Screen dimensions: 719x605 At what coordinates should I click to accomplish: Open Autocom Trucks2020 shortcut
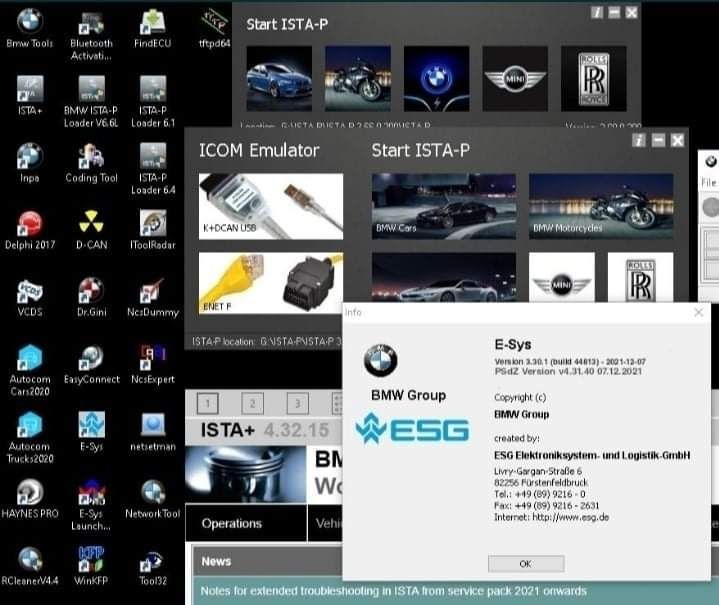pyautogui.click(x=30, y=438)
